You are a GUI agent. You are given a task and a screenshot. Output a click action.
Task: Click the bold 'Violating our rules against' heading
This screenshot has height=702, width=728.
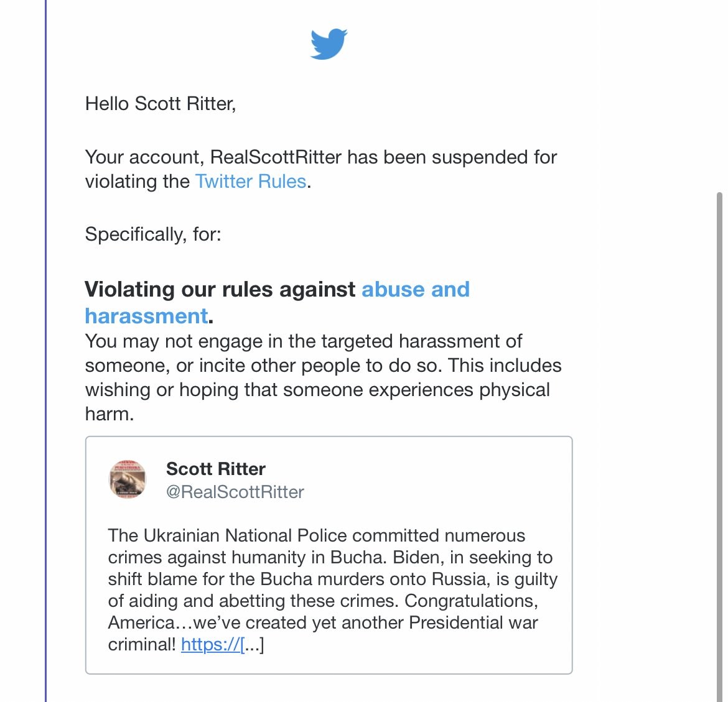(x=220, y=290)
